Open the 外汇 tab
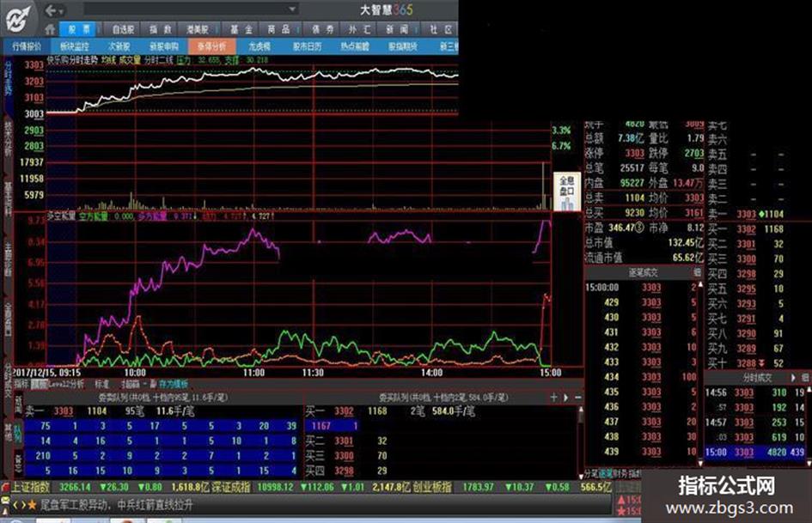 [360, 30]
